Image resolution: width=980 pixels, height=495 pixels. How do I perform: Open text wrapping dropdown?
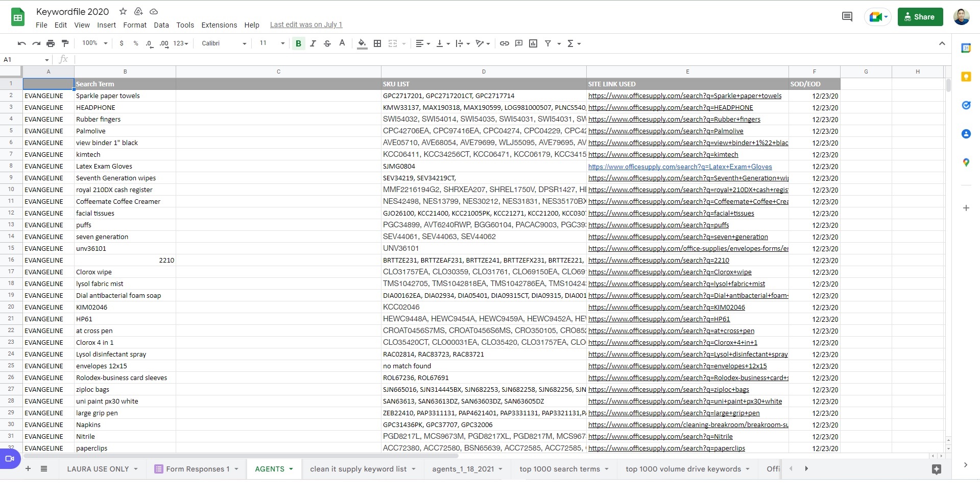463,43
